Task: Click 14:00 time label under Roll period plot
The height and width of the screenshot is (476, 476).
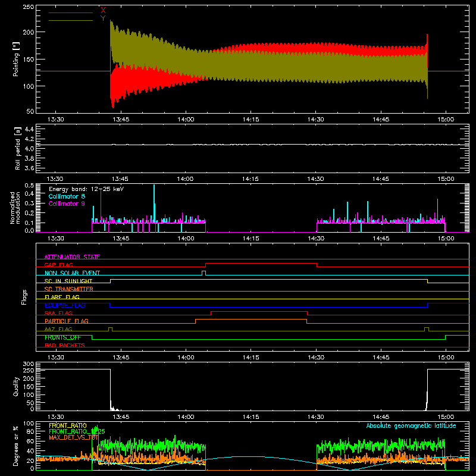Action: point(185,179)
